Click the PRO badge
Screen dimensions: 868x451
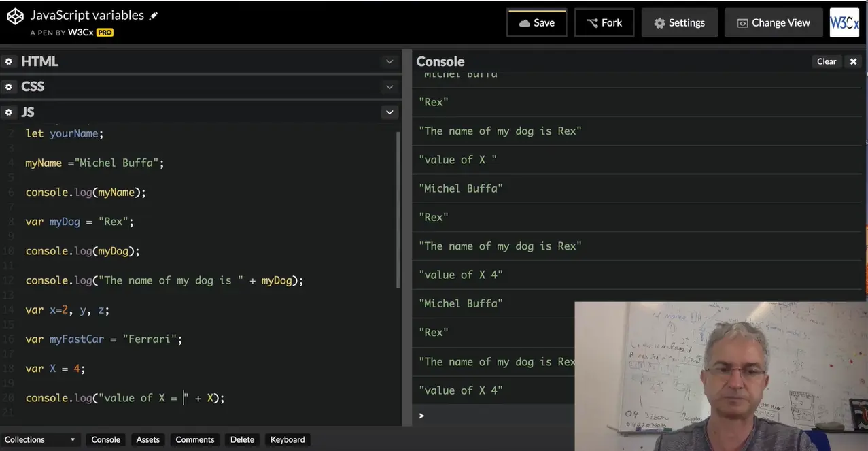(105, 32)
